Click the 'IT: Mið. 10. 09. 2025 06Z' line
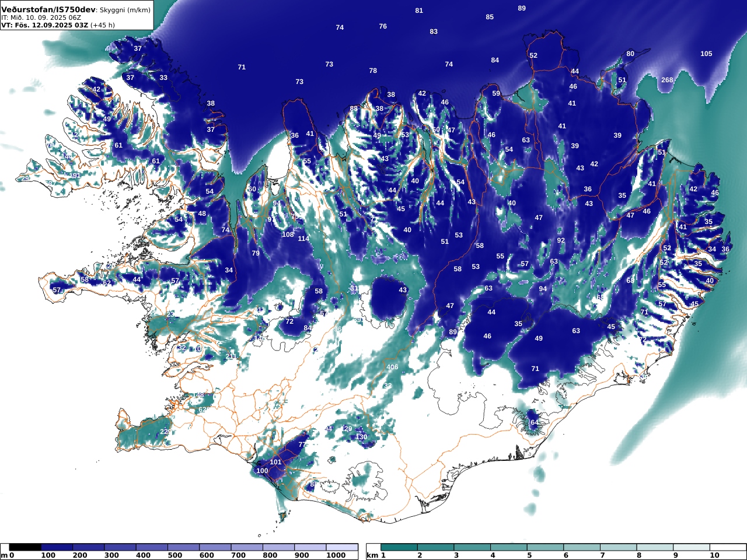The width and height of the screenshot is (747, 560). coord(41,17)
